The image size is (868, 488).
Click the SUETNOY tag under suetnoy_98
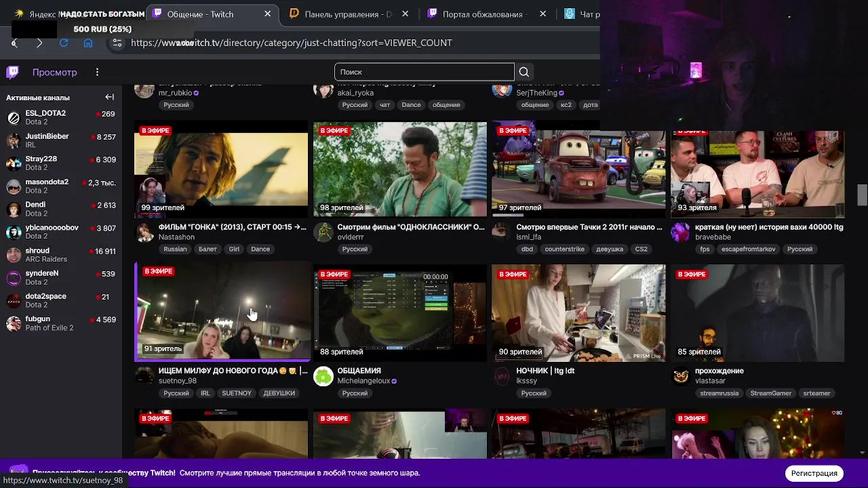coord(237,393)
